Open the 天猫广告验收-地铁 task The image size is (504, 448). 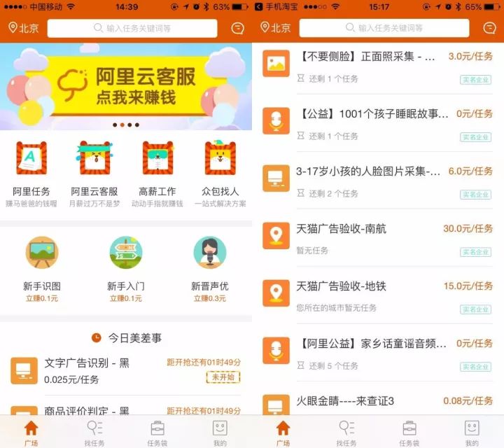point(378,296)
